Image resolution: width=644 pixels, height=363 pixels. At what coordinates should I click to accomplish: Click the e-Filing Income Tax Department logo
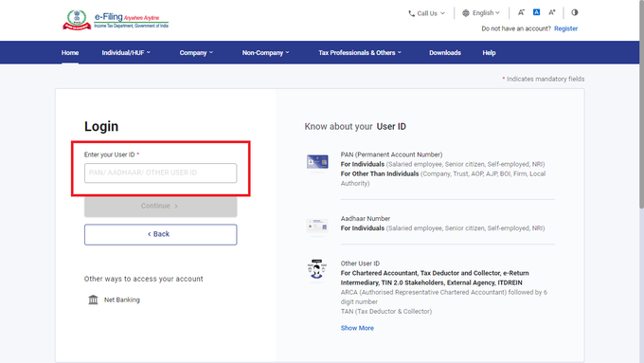point(116,19)
